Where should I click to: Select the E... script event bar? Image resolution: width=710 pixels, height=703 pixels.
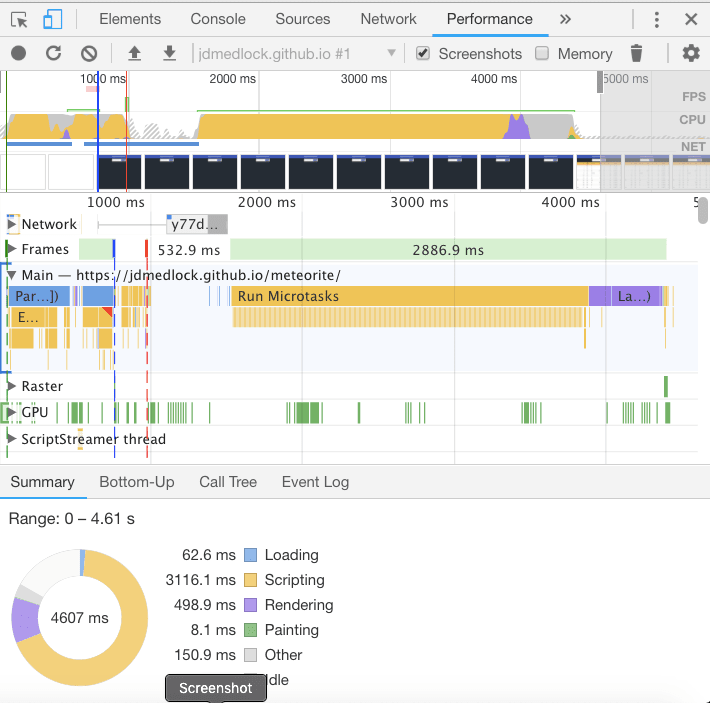tap(33, 317)
